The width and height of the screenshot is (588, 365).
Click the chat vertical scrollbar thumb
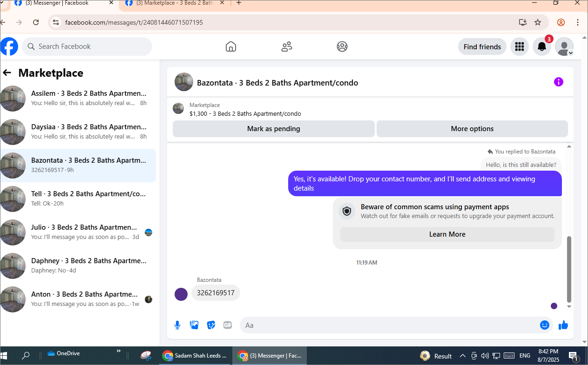568,269
